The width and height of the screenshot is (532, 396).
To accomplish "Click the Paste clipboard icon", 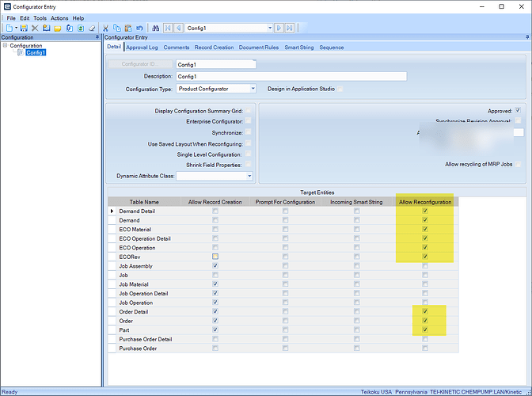I will [128, 29].
